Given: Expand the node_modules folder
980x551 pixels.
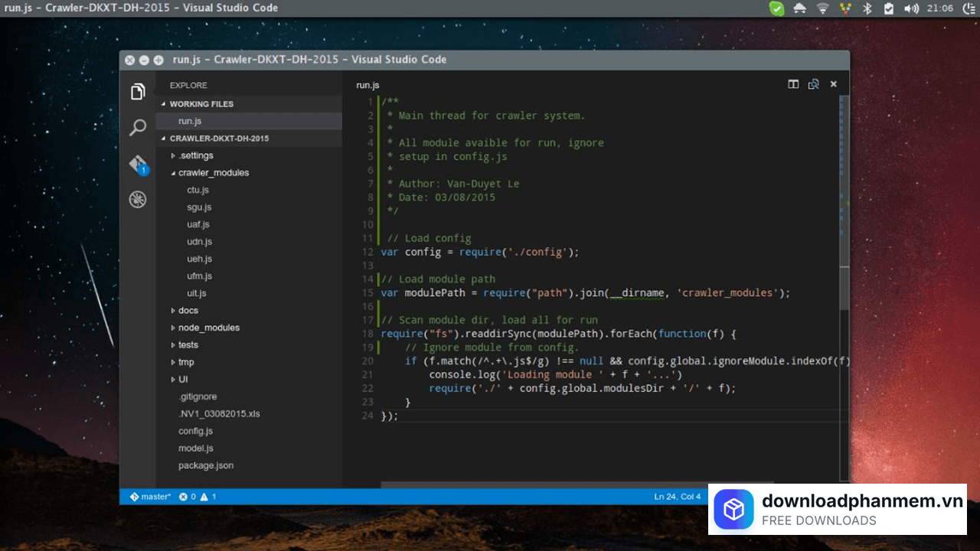Looking at the screenshot, I should point(208,328).
